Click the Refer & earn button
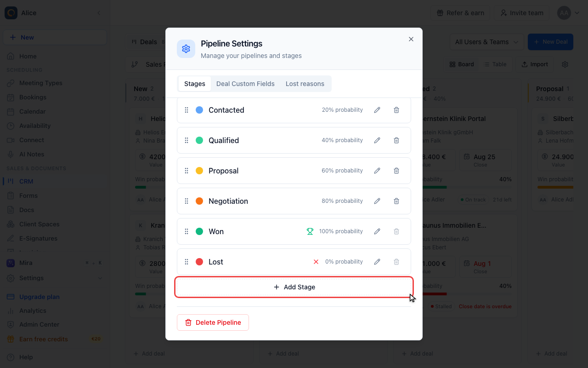 point(460,13)
